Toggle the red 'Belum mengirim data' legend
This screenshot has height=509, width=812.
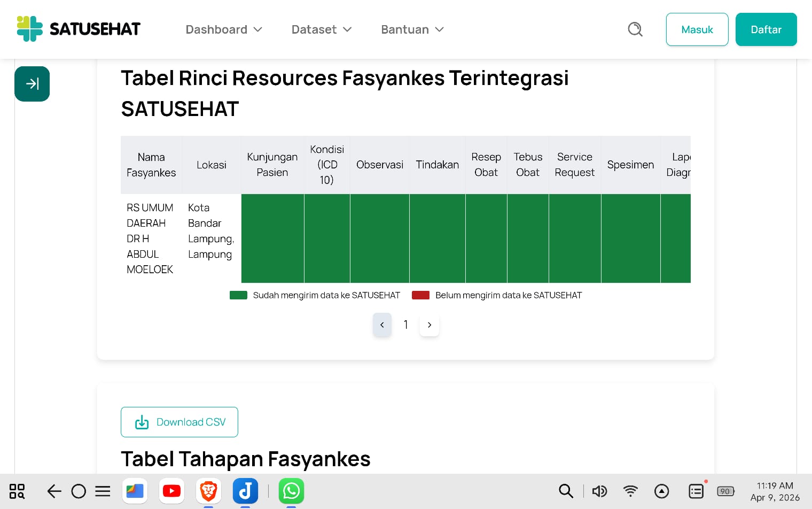(x=497, y=295)
